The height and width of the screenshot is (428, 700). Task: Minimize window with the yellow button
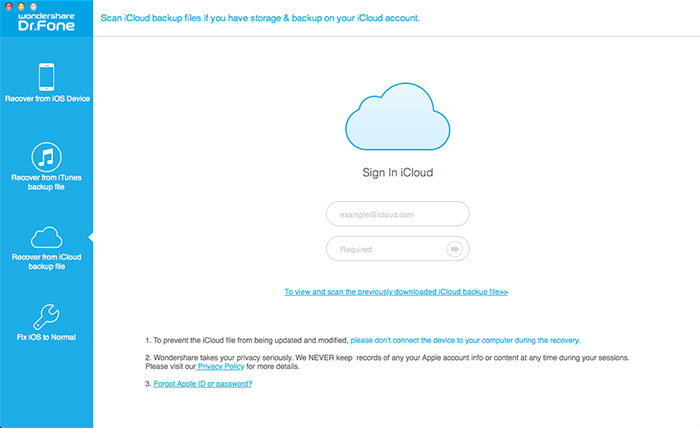(x=21, y=7)
